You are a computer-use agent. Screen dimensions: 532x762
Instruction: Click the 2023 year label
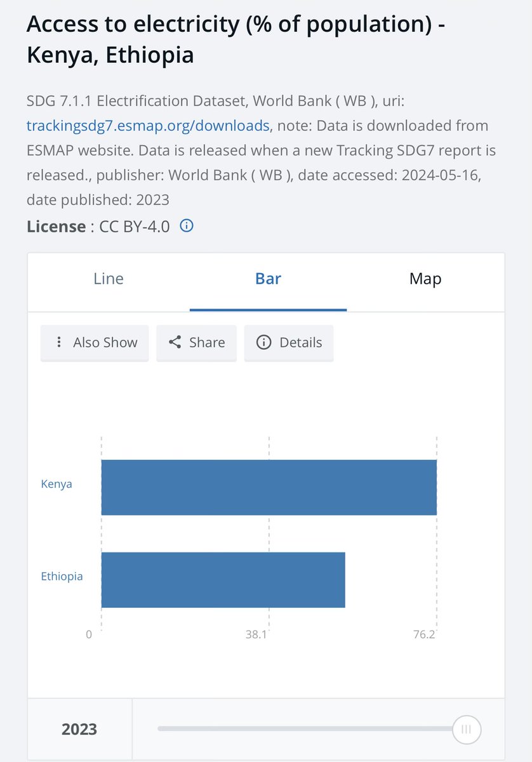click(79, 729)
